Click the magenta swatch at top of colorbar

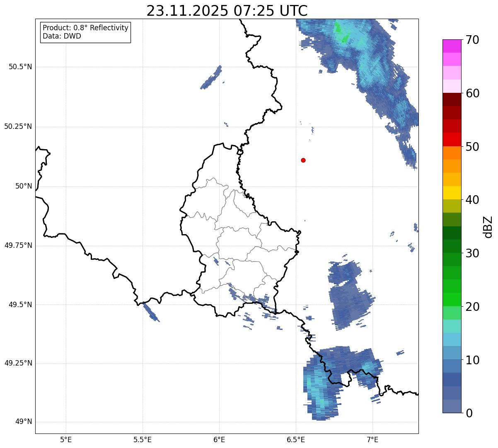[452, 46]
